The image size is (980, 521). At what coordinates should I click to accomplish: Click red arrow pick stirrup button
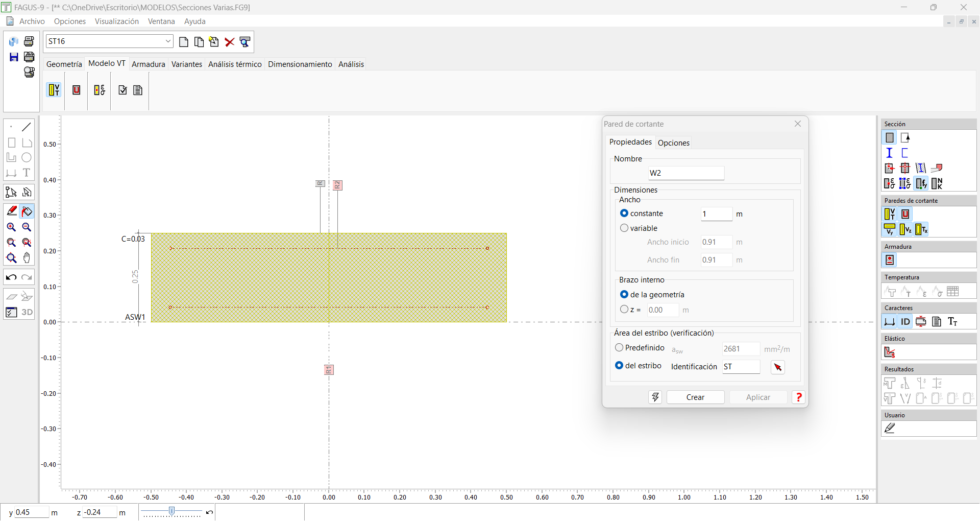click(x=777, y=367)
